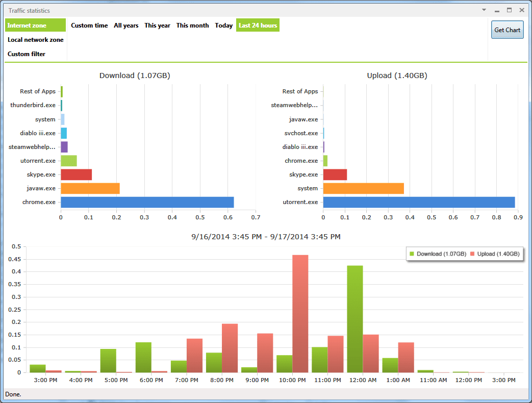Maximize the Traffic statistics window
The height and width of the screenshot is (403, 532).
509,10
